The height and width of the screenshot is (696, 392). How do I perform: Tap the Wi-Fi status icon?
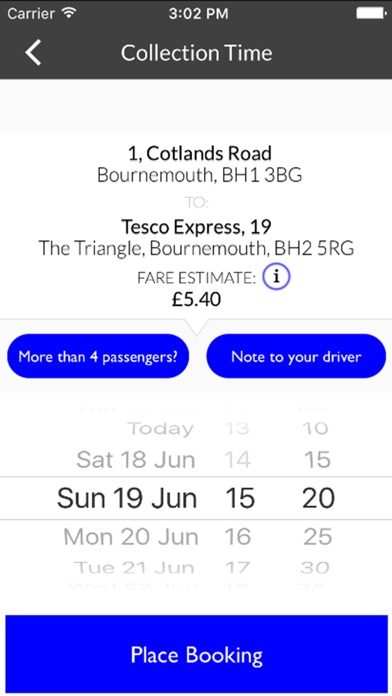pyautogui.click(x=69, y=13)
